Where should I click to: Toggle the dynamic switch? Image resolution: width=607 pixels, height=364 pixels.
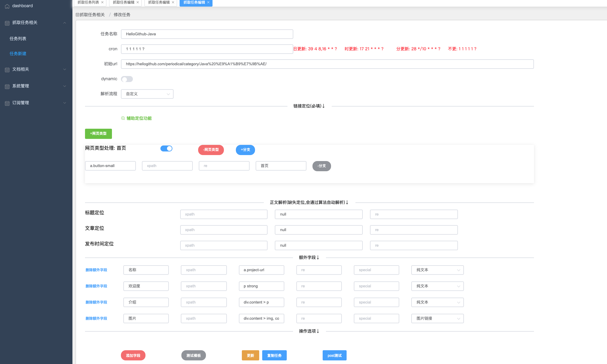click(x=127, y=79)
